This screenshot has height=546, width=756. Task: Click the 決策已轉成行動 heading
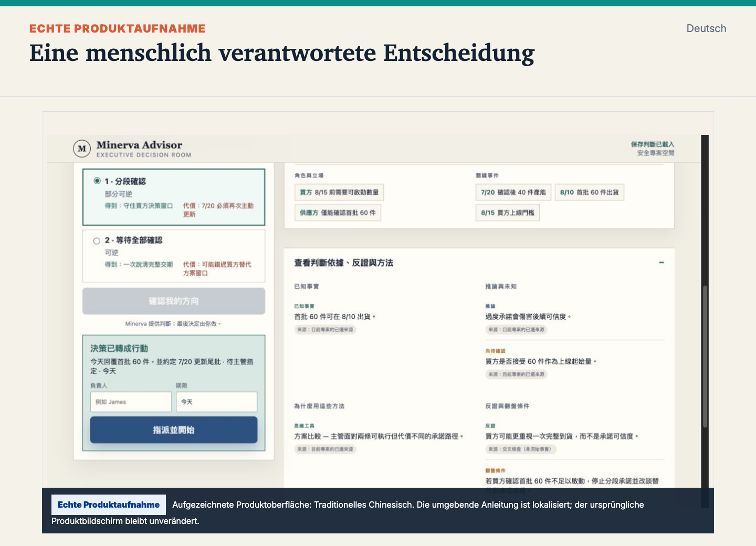[119, 348]
